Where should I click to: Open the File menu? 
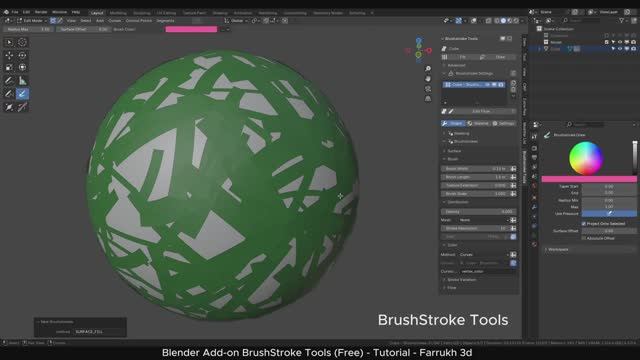tap(15, 12)
